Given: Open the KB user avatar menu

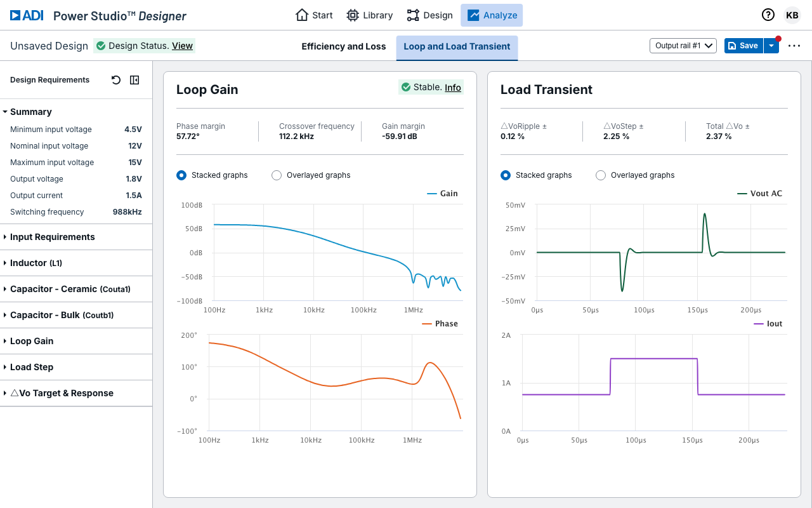Looking at the screenshot, I should [792, 15].
